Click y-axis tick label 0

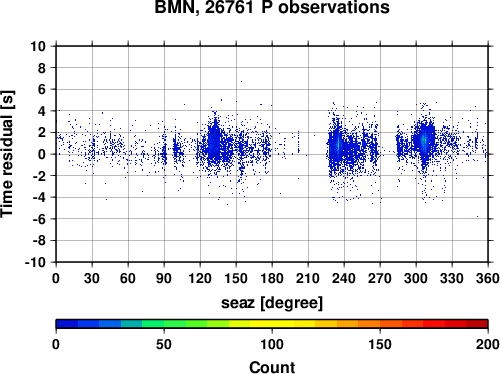pos(42,154)
